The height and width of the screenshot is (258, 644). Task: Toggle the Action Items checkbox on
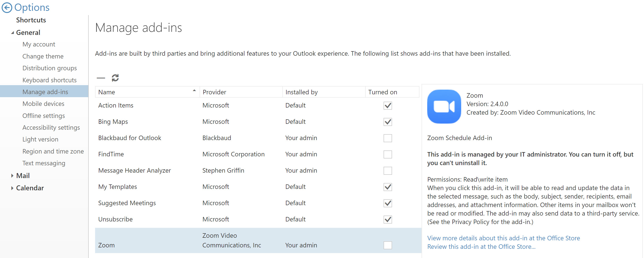pyautogui.click(x=387, y=106)
